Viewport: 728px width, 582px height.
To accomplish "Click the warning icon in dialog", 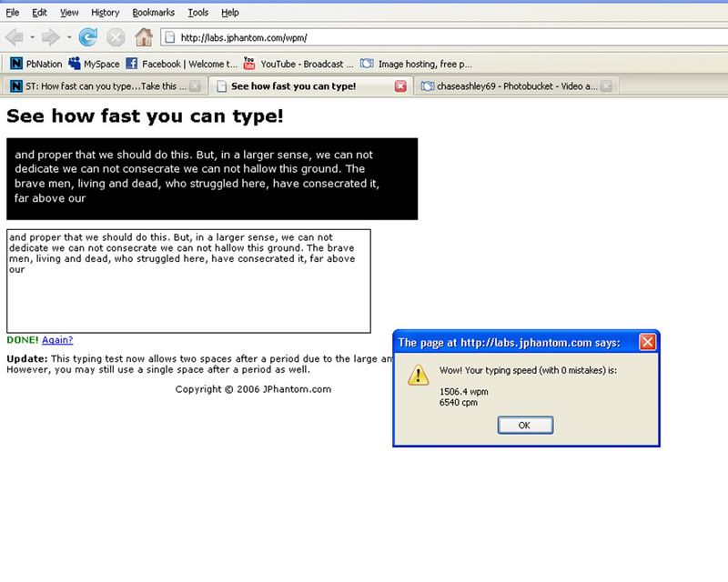I will (x=418, y=375).
